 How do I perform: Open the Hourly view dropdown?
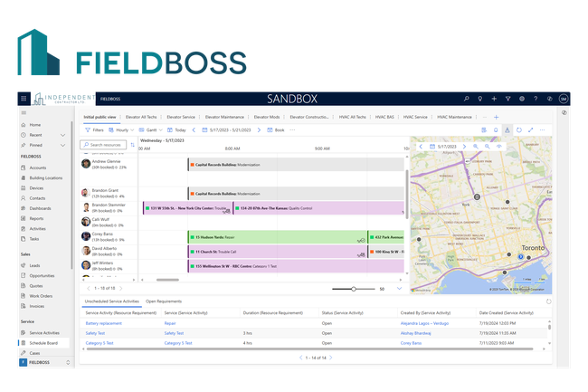121,129
